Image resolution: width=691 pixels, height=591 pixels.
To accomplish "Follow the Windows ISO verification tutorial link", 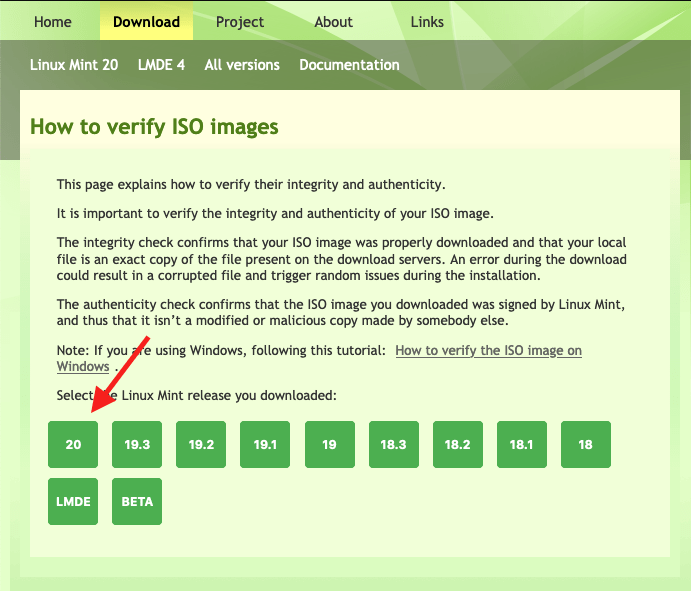I will [488, 350].
